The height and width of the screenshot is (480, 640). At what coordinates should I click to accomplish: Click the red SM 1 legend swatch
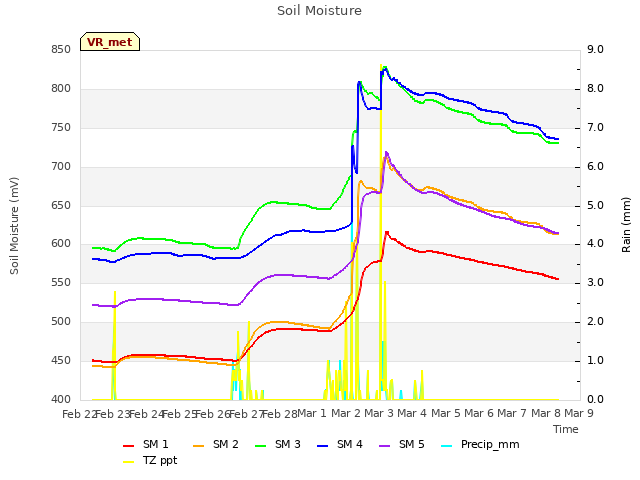tap(129, 446)
